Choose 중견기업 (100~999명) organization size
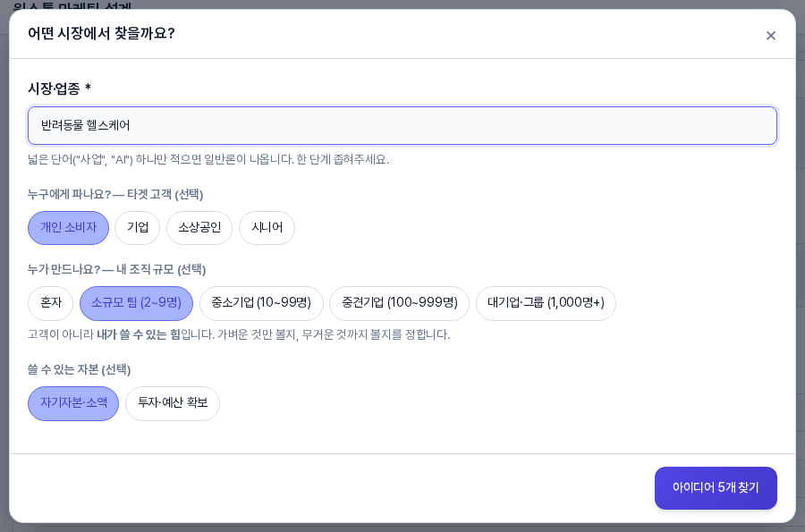This screenshot has height=532, width=805. pos(400,303)
